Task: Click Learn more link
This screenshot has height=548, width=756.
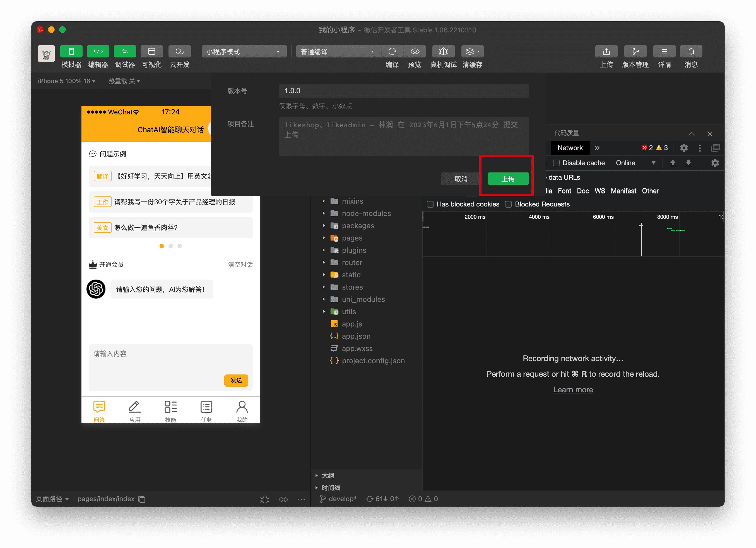Action: (573, 390)
